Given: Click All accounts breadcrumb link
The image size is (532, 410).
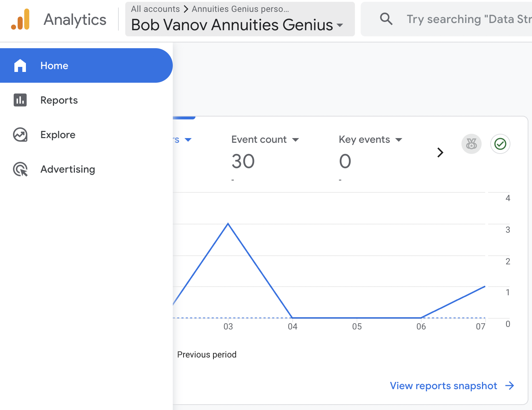Looking at the screenshot, I should pyautogui.click(x=155, y=9).
